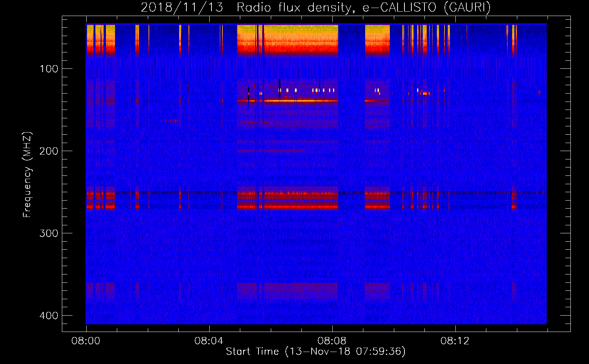Click the 'Start Time (13-Nov-18 07:59:36)' axis label
This screenshot has width=589, height=364.
(x=316, y=352)
